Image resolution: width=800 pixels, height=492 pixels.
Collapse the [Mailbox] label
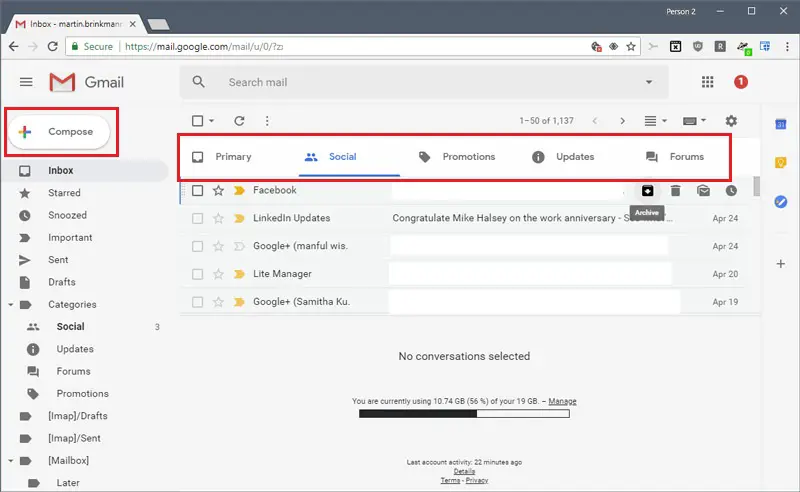[10, 461]
